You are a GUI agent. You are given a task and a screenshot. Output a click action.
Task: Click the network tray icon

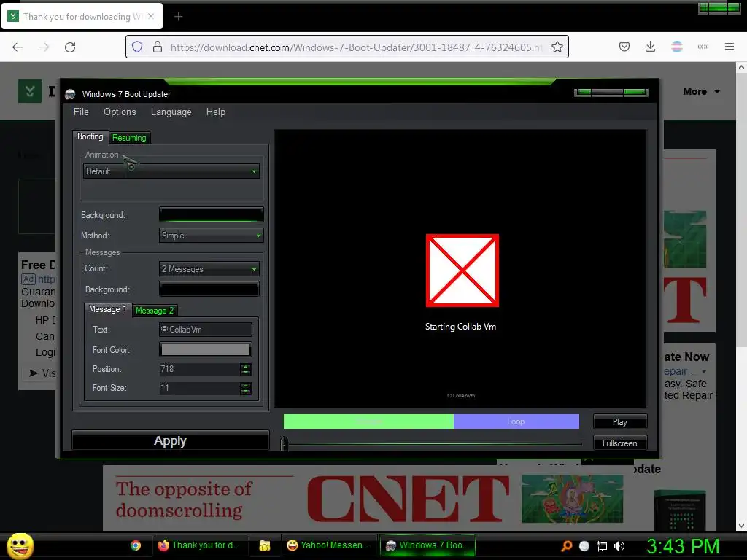coord(602,546)
